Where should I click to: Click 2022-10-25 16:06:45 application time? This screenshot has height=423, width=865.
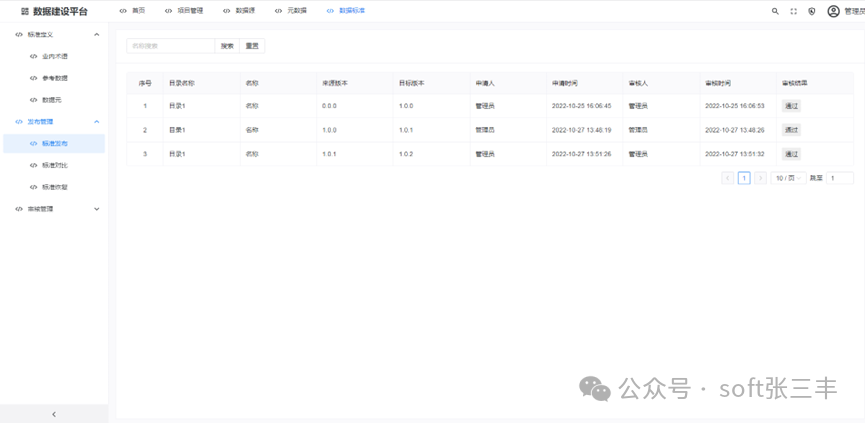pos(581,106)
